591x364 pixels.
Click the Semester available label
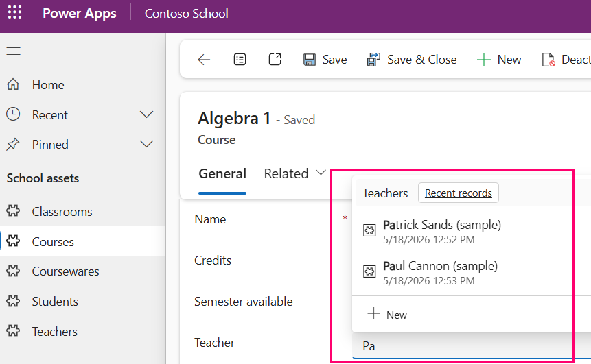(244, 302)
